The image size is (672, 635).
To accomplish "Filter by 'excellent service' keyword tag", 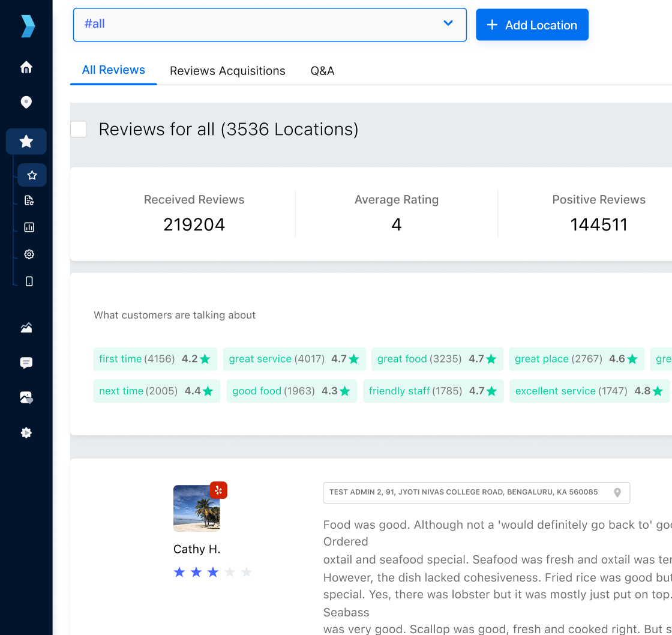I will coord(589,391).
